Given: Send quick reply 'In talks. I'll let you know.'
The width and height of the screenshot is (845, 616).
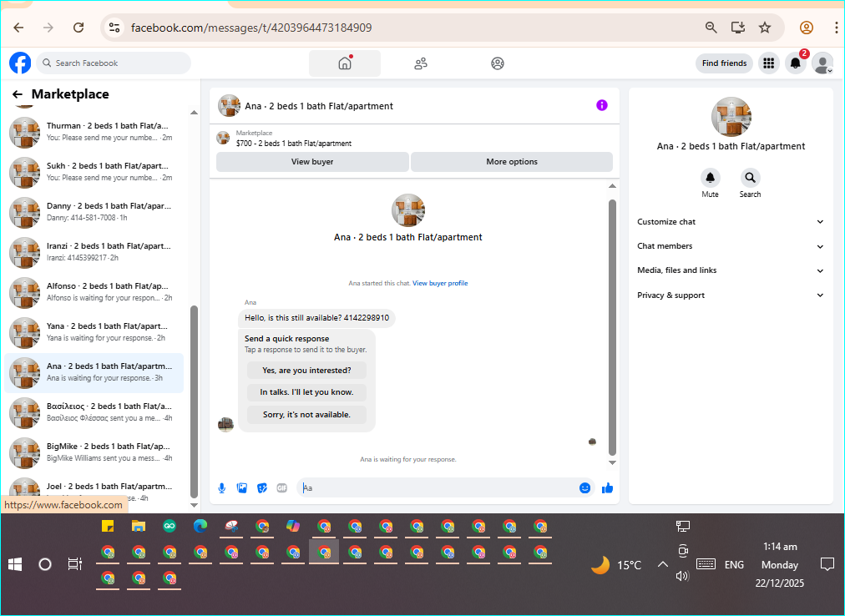Looking at the screenshot, I should 306,391.
